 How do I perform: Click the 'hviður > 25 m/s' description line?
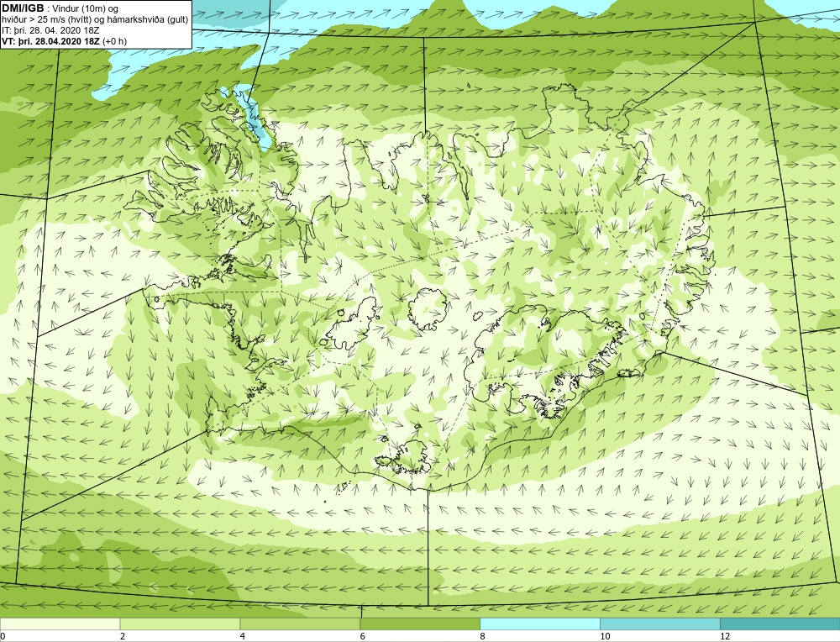(x=95, y=20)
